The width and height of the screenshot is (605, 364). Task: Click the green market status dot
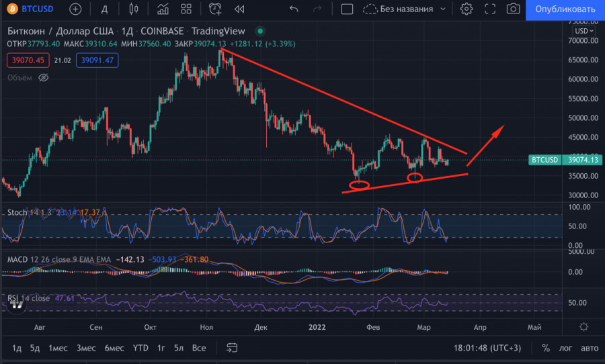pos(260,31)
